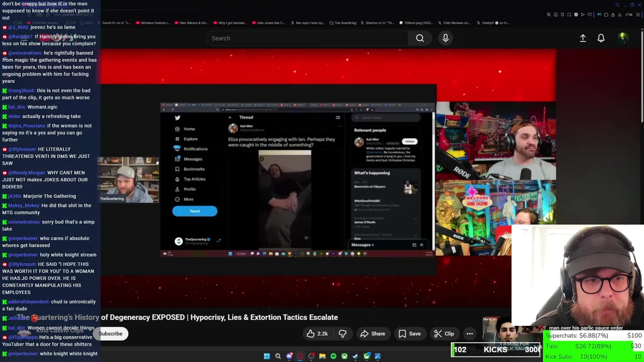Click the video player to pause playback
This screenshot has width=644, height=362.
pyautogui.click(x=328, y=178)
